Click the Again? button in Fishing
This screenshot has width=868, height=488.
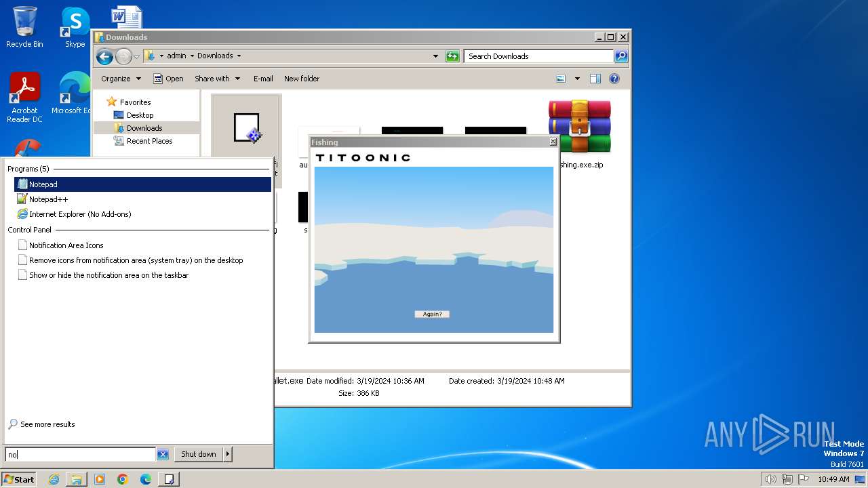(432, 314)
